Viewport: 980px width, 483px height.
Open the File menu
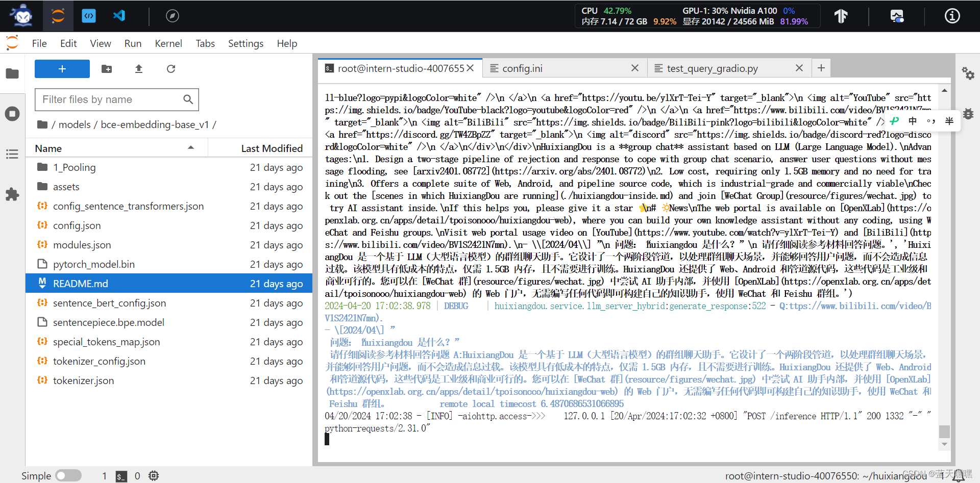point(39,43)
